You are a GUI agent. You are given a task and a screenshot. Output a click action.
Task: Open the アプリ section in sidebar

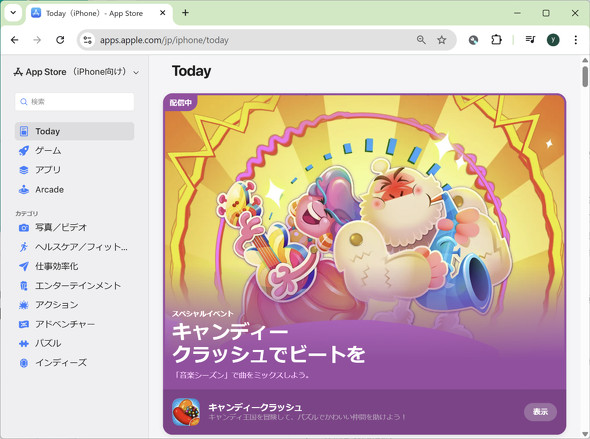click(x=75, y=170)
